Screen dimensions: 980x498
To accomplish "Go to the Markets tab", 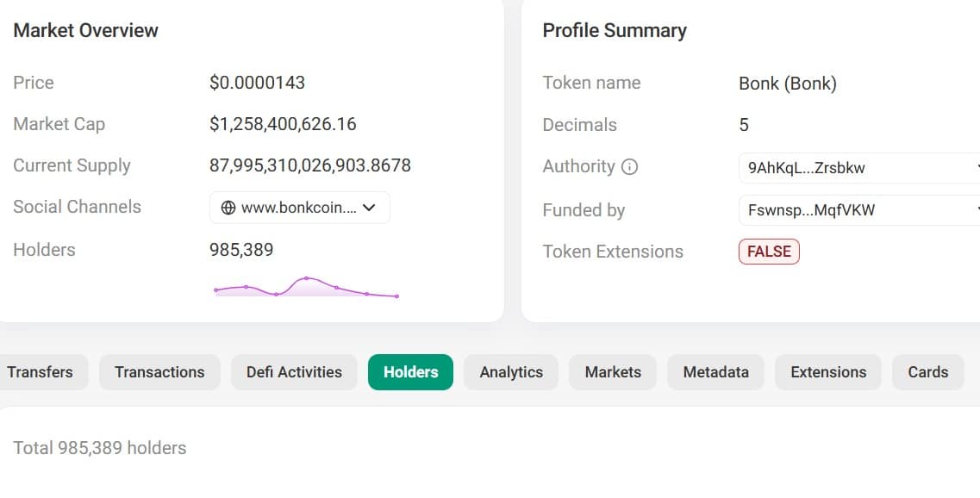I will click(x=613, y=372).
